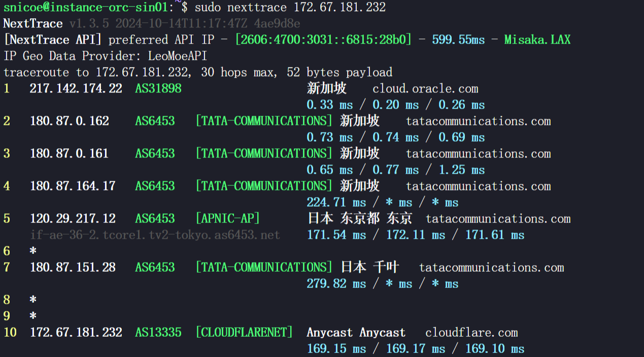Click the API IPv6 address '2606:4700:3031::6815:28b0'
This screenshot has height=357, width=644.
click(x=323, y=40)
